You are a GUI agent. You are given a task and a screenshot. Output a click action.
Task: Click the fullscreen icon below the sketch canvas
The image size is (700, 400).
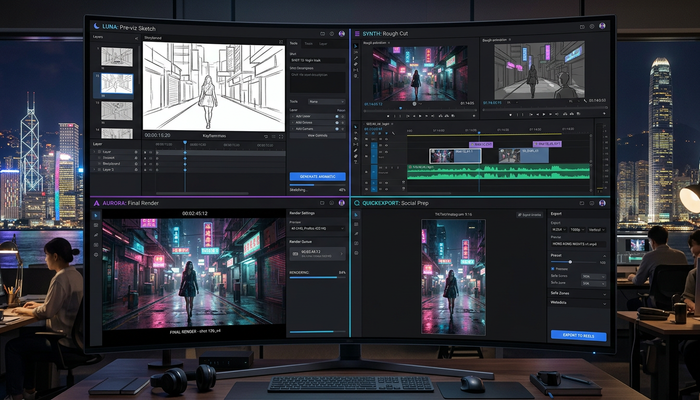pos(281,136)
